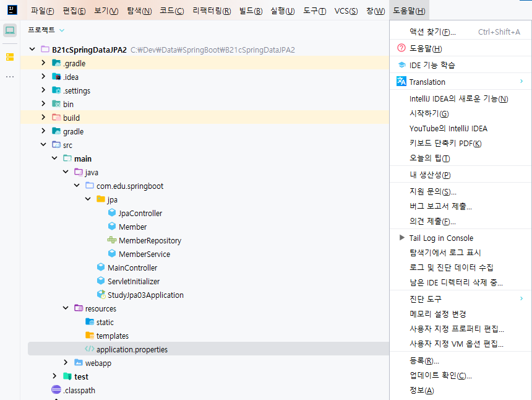This screenshot has width=532, height=400.
Task: Click the MemberService class icon
Action: (x=112, y=253)
